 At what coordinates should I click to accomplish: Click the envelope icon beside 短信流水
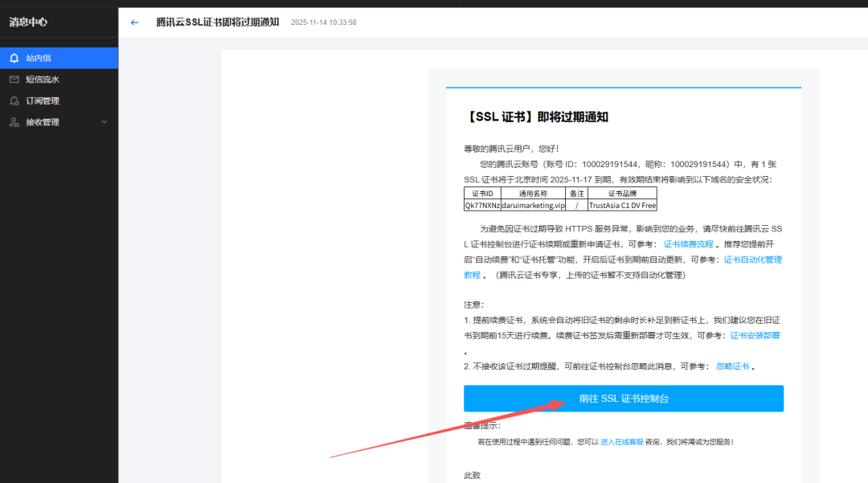pyautogui.click(x=14, y=80)
